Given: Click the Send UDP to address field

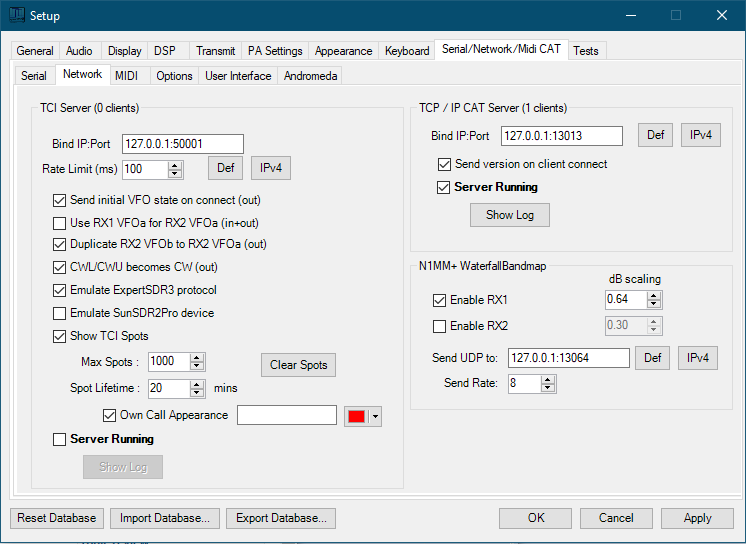Looking at the screenshot, I should click(569, 358).
